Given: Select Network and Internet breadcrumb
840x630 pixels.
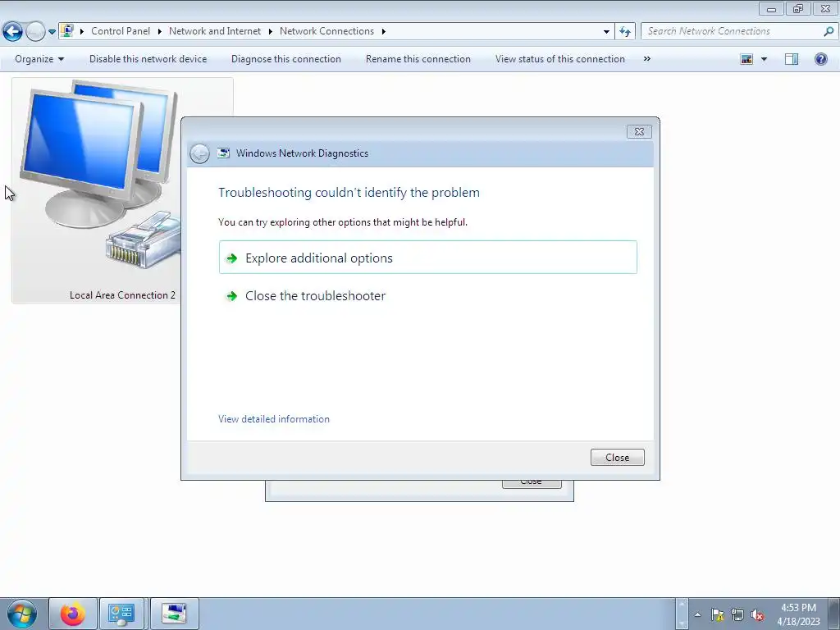Looking at the screenshot, I should pyautogui.click(x=215, y=31).
